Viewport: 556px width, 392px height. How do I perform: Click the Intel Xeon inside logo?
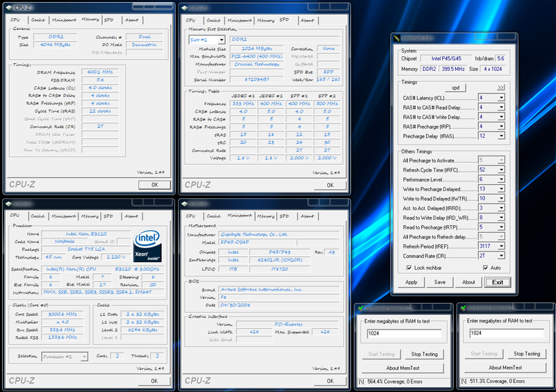tap(147, 245)
